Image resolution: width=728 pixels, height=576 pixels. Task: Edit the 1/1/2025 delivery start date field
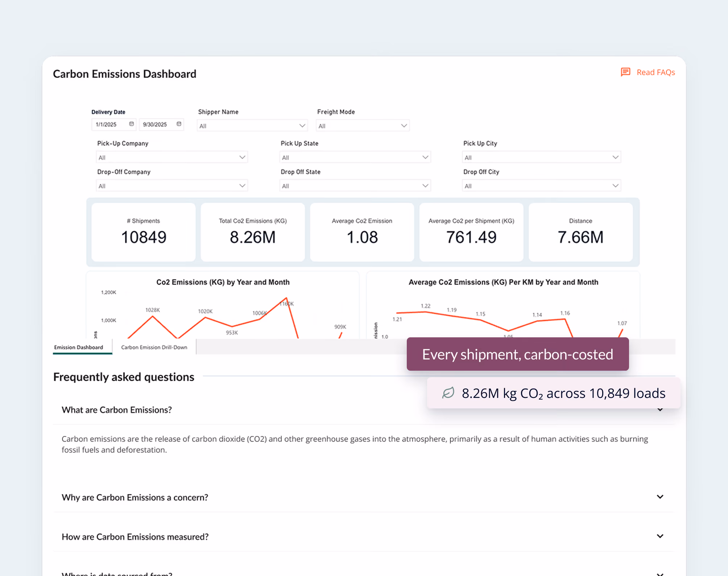(x=113, y=124)
